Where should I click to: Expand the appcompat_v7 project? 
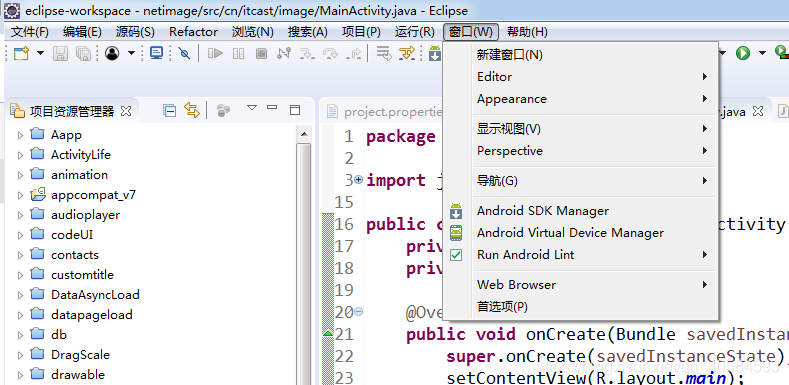point(20,195)
